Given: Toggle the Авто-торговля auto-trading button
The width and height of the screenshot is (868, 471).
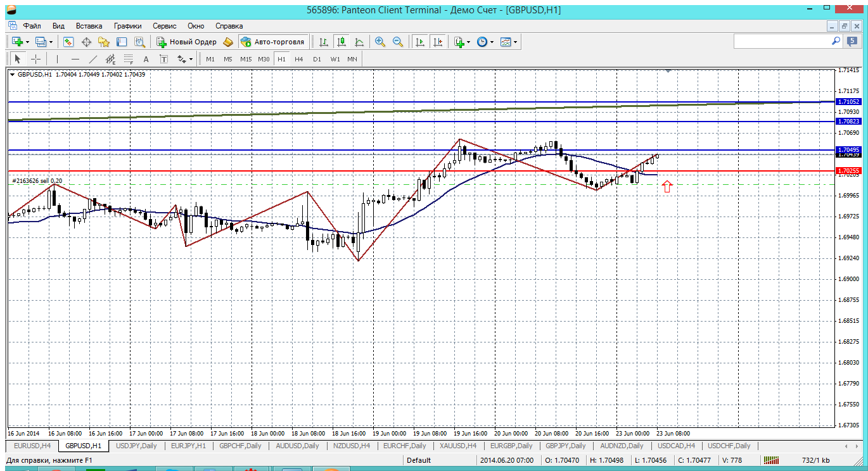Looking at the screenshot, I should [272, 42].
